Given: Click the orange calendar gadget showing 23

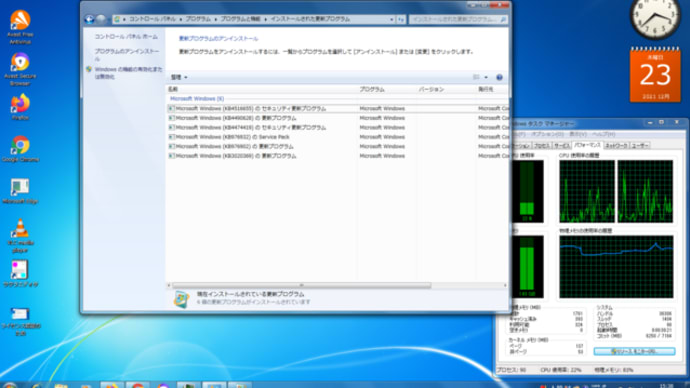Looking at the screenshot, I should (655, 74).
